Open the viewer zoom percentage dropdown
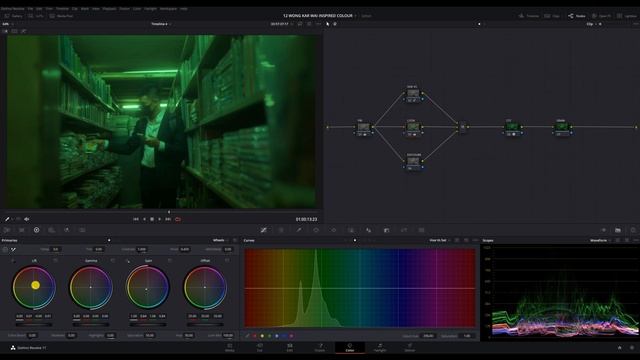 point(7,24)
